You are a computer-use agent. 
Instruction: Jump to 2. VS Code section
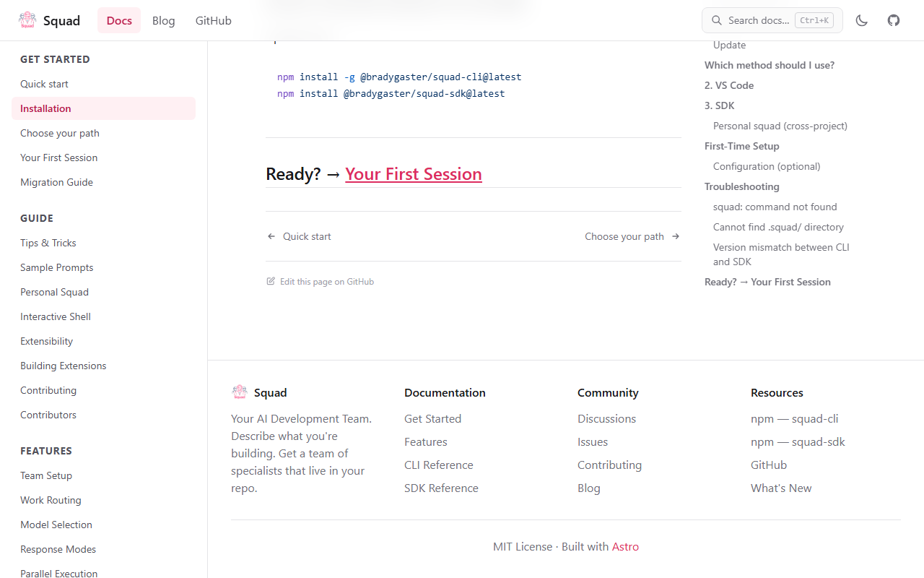point(729,85)
